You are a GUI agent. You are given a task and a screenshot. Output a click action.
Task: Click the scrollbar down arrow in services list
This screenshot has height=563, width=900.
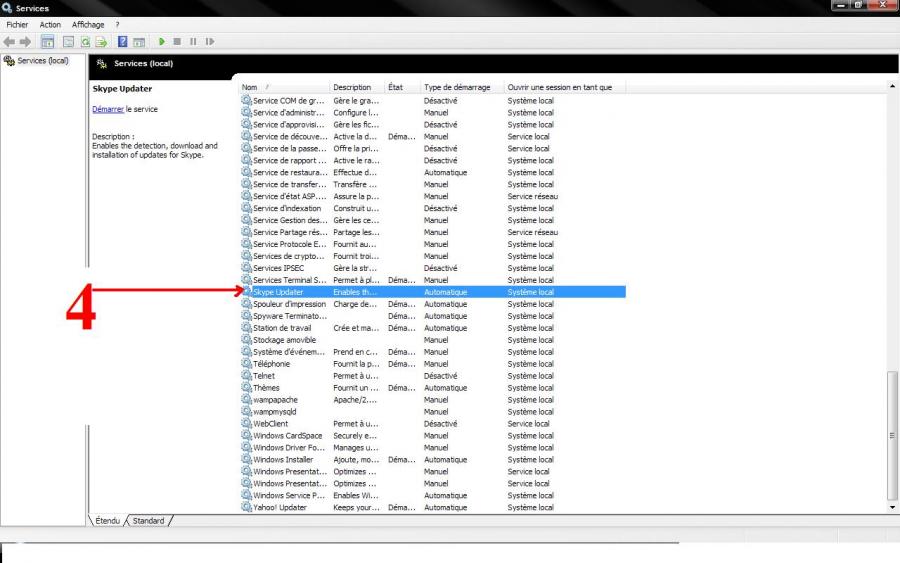893,508
